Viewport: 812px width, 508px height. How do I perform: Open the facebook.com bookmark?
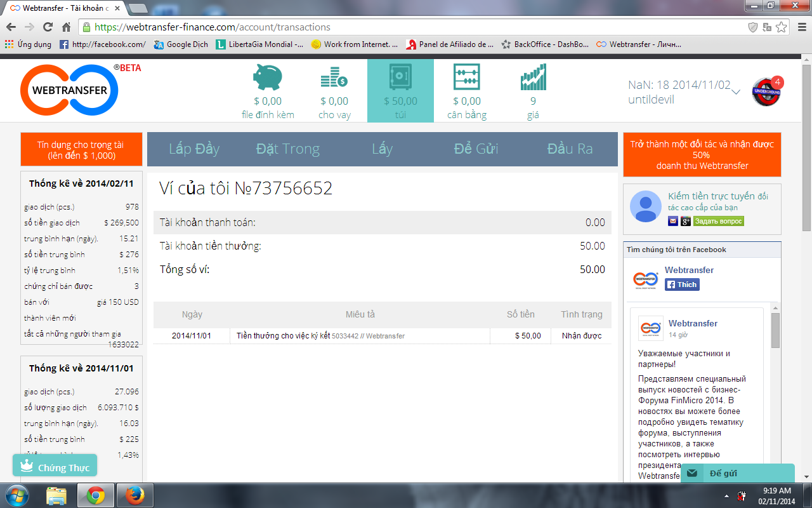pos(103,44)
